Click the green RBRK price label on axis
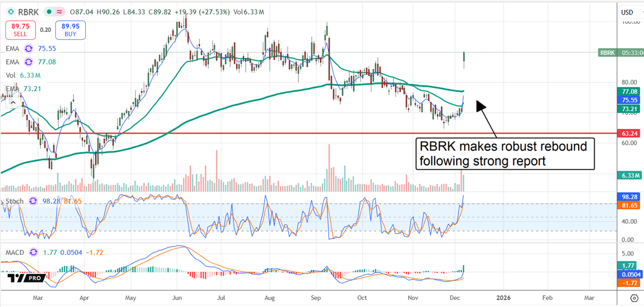Viewport: 644px width, 307px height. [608, 53]
